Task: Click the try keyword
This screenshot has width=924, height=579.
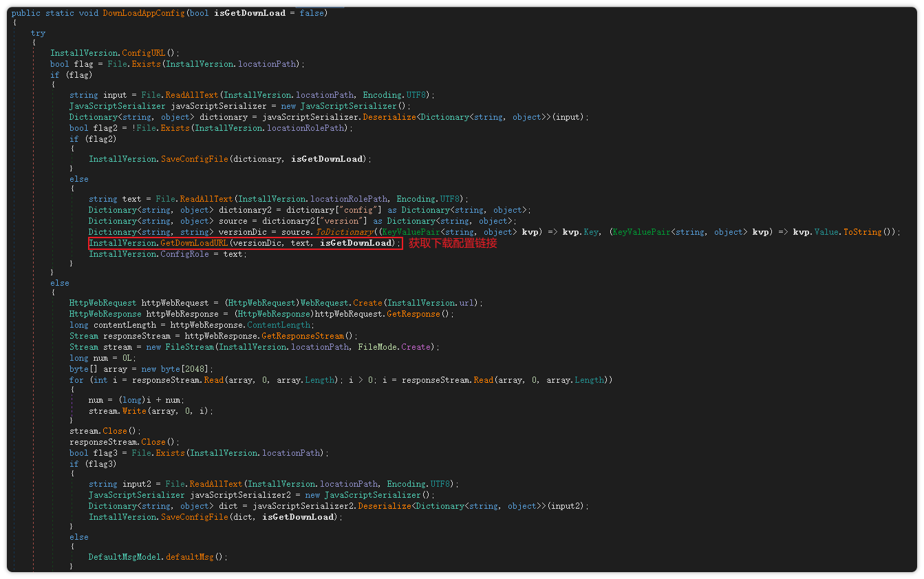Action: pyautogui.click(x=39, y=33)
